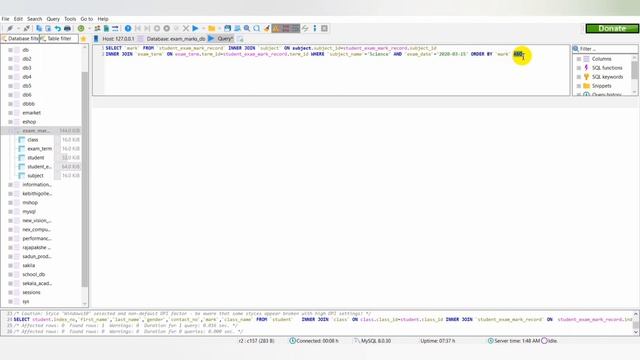Screen dimensions: 640x360
Task: Click the copy icon in the toolbar
Action: click(x=39, y=29)
